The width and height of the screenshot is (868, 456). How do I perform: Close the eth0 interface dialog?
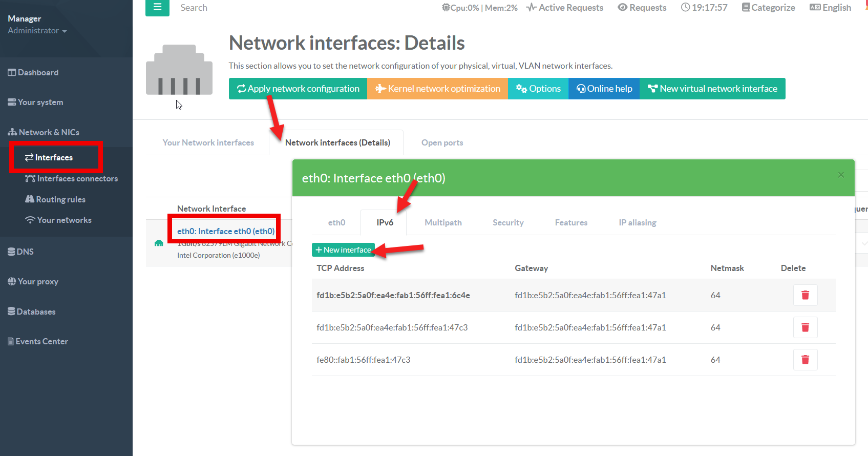click(841, 175)
